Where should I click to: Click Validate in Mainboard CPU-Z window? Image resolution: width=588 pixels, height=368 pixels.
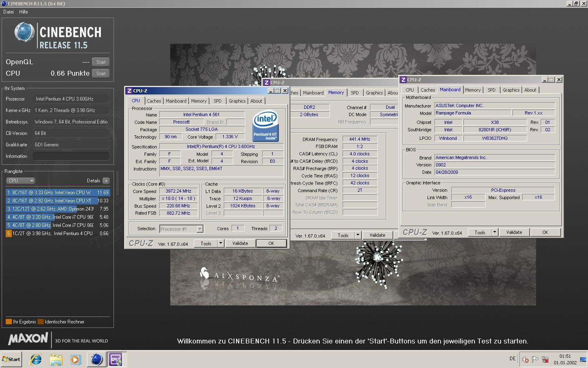pyautogui.click(x=514, y=232)
